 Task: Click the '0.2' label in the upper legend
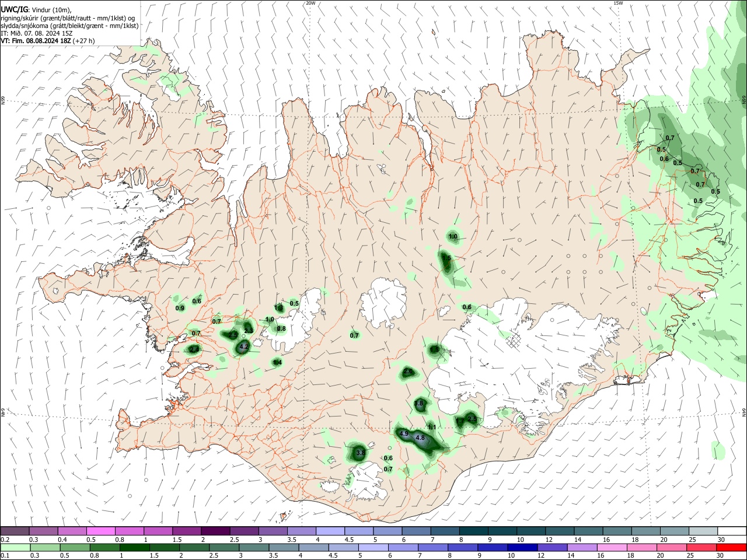5,540
